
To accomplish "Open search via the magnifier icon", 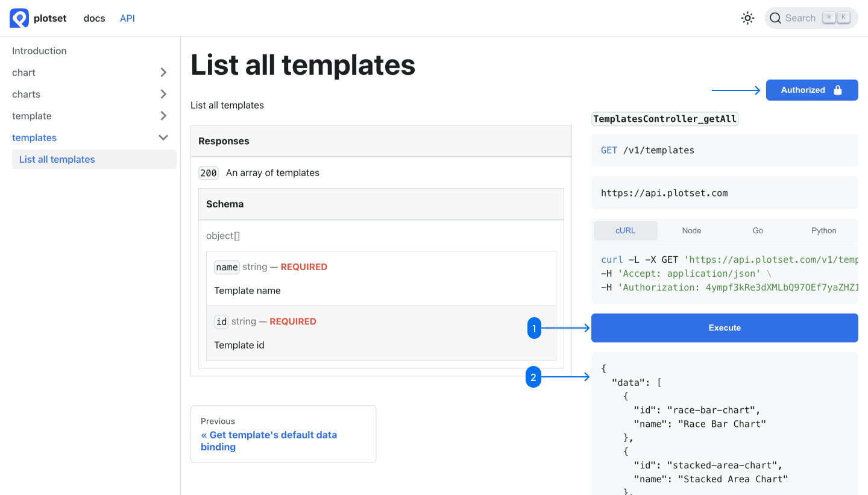I will pos(776,18).
